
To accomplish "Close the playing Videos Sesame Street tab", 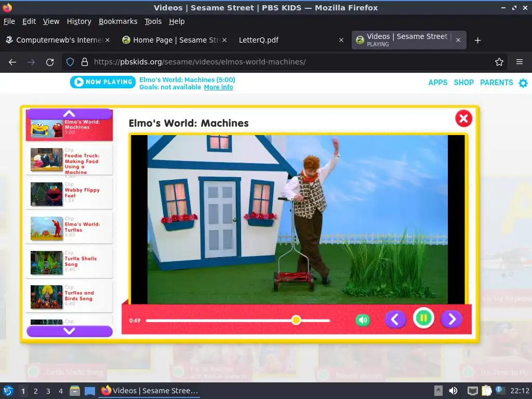I will [x=458, y=40].
